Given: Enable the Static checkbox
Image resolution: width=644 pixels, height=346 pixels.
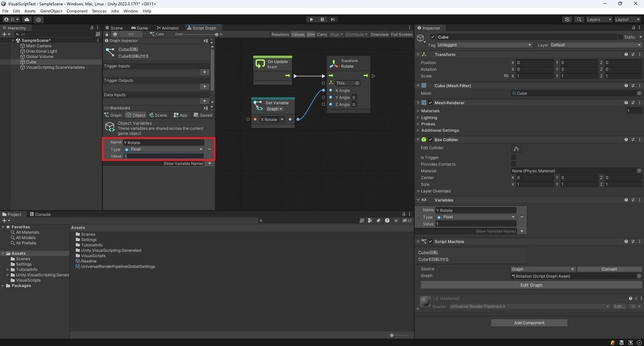Looking at the screenshot, I should (x=620, y=37).
